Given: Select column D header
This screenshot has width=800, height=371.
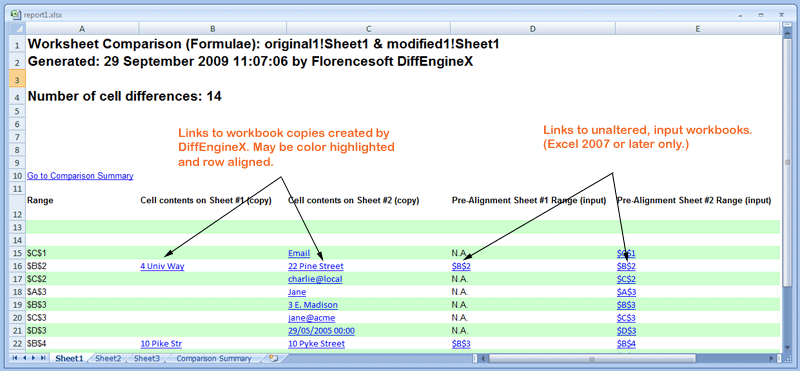Looking at the screenshot, I should coord(533,29).
